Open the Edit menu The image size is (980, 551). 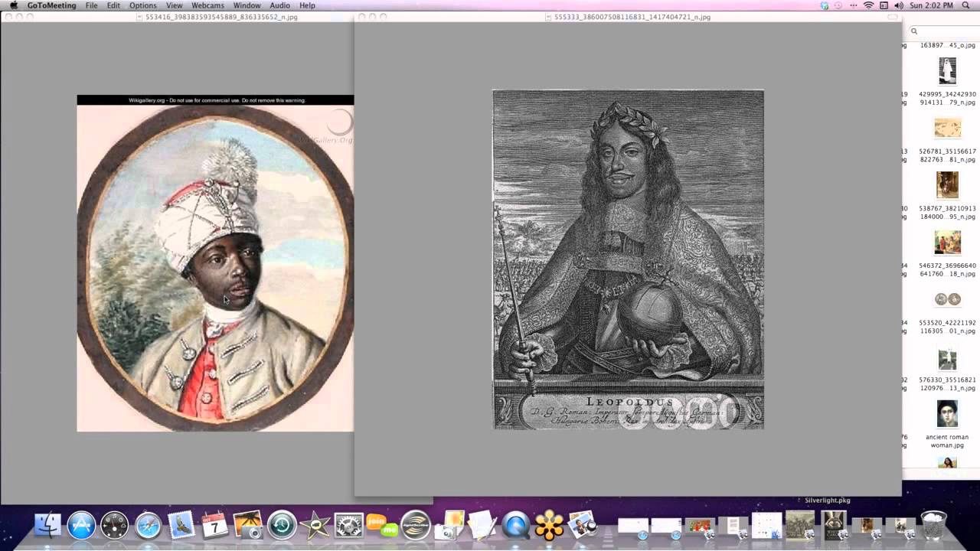(113, 5)
